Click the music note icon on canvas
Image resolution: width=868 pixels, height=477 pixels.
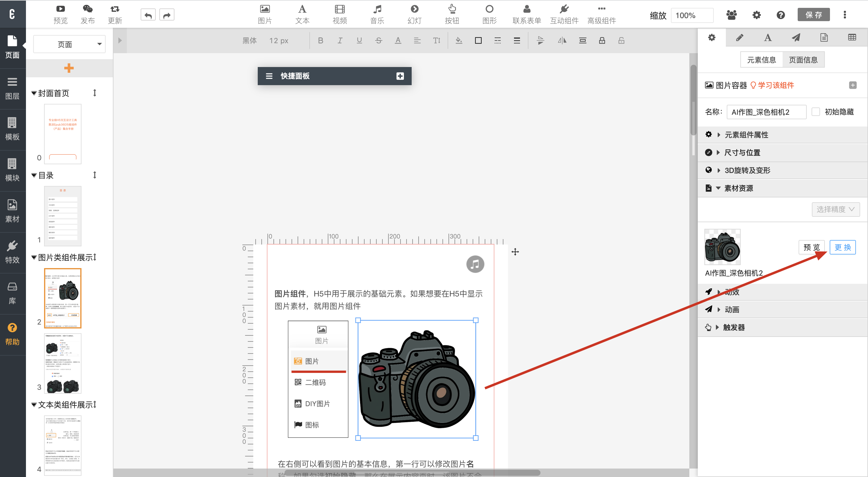click(x=475, y=264)
